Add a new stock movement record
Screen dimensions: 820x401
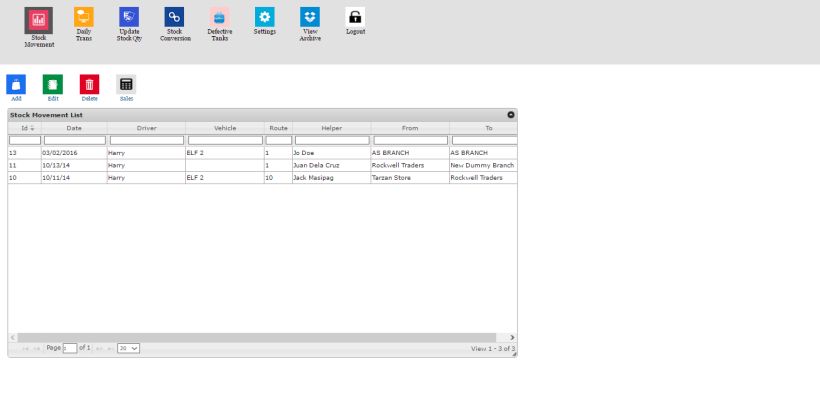(16, 85)
